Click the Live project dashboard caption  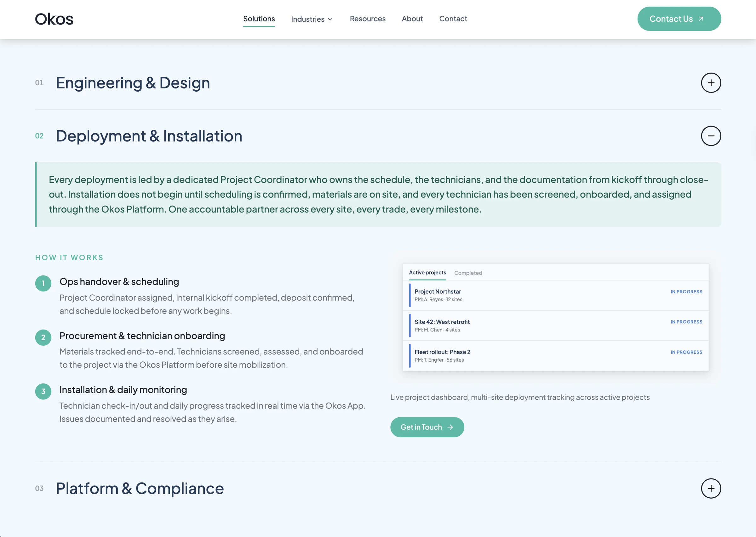(x=520, y=398)
